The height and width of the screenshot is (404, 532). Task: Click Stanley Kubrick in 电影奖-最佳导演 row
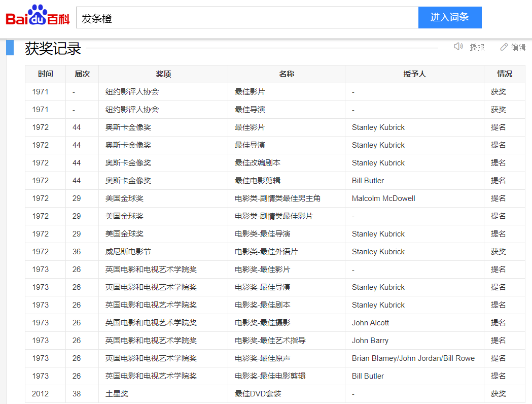coord(378,287)
